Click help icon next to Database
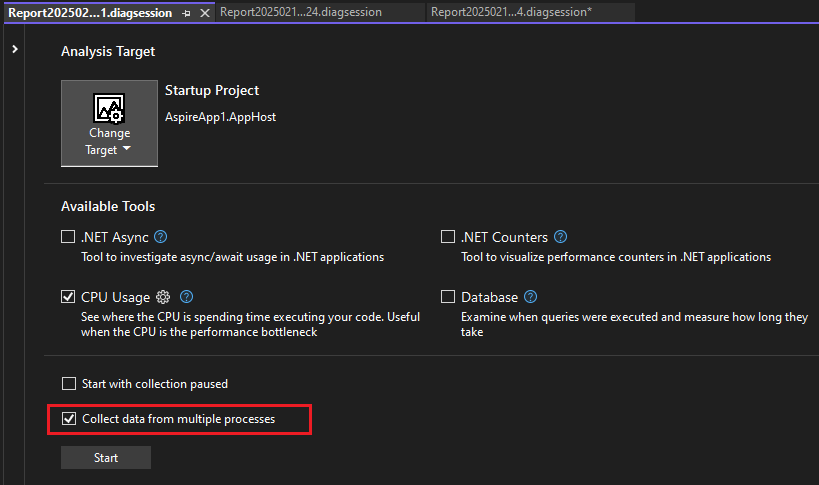The image size is (819, 485). (531, 297)
